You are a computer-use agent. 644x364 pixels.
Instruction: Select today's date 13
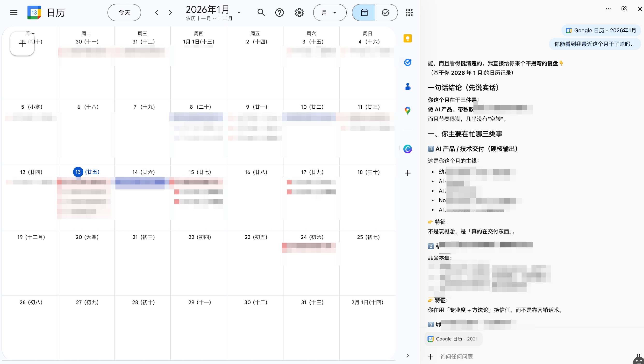pyautogui.click(x=78, y=172)
